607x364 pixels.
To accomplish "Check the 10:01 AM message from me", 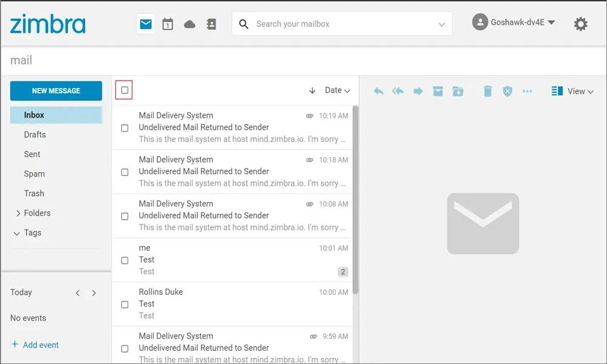I will pos(124,260).
